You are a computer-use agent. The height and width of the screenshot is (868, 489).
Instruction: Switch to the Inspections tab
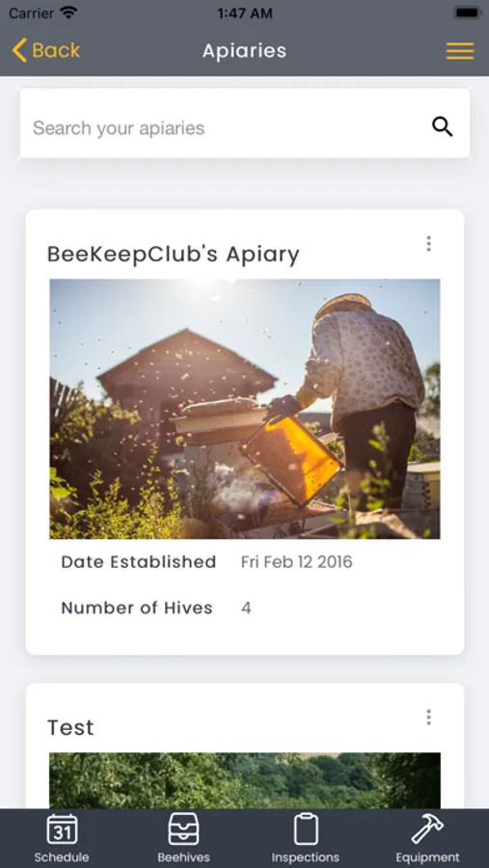click(x=305, y=837)
